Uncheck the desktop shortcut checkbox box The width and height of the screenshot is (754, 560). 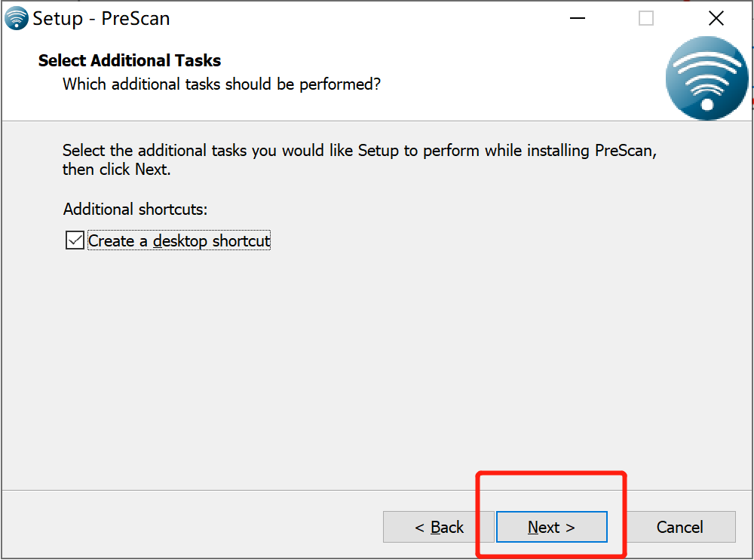75,240
